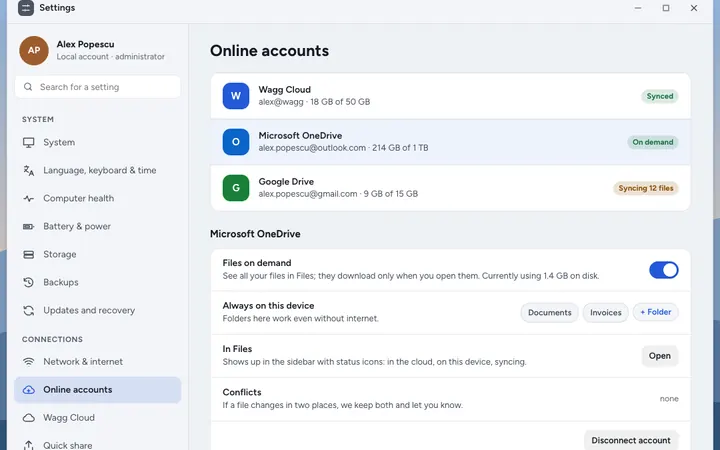Click 'Local account · administrator' text

(111, 56)
